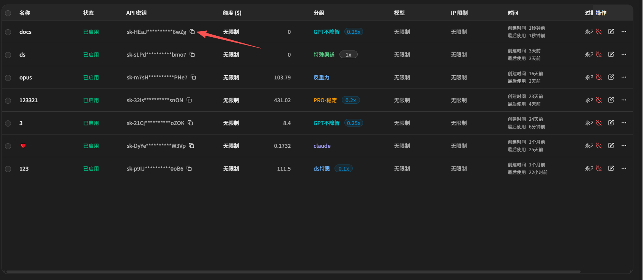Click the GPT不降智 group tag in the docs row
This screenshot has height=280, width=644.
327,32
